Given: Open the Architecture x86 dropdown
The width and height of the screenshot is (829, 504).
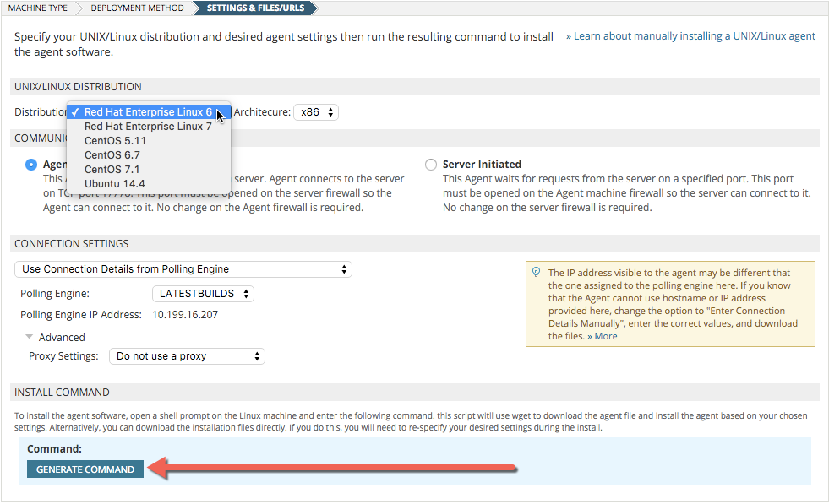Looking at the screenshot, I should click(316, 112).
